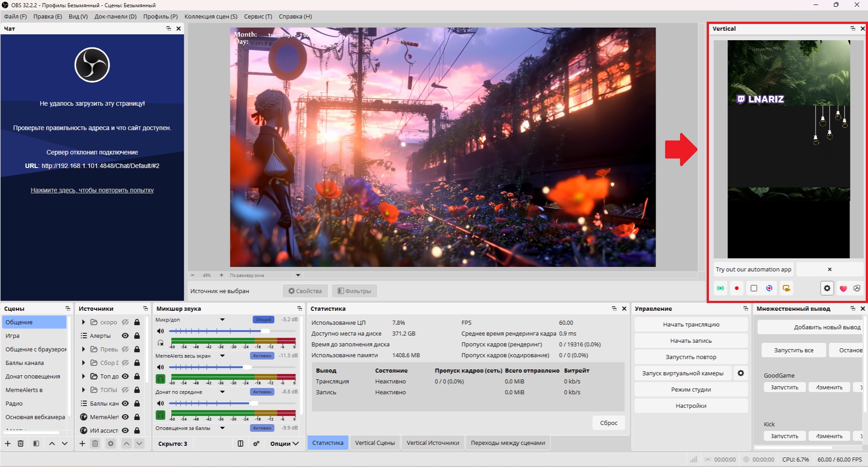
Task: Click the orange virtual camera icon in Vertical
Action: pos(786,288)
